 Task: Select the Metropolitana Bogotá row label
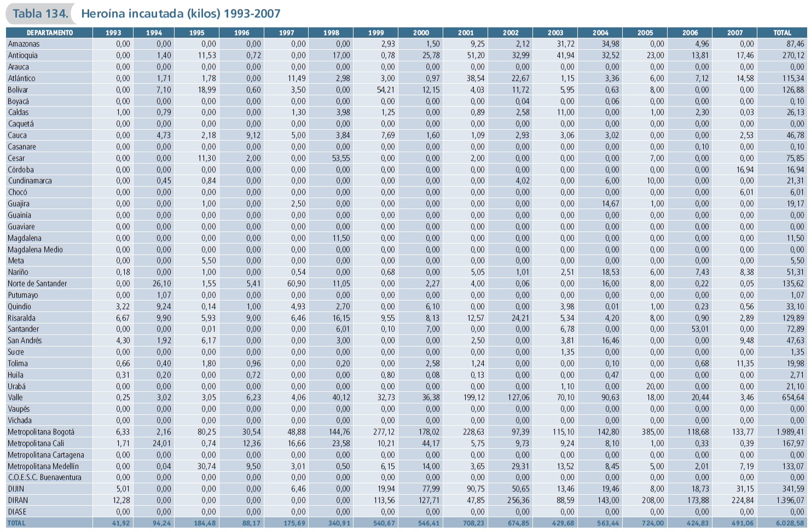click(41, 432)
